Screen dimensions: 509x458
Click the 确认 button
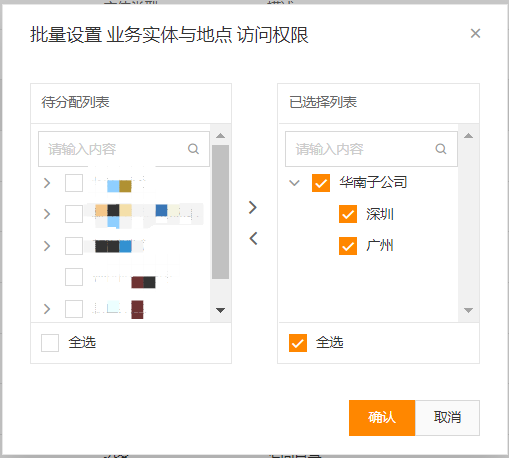[382, 418]
